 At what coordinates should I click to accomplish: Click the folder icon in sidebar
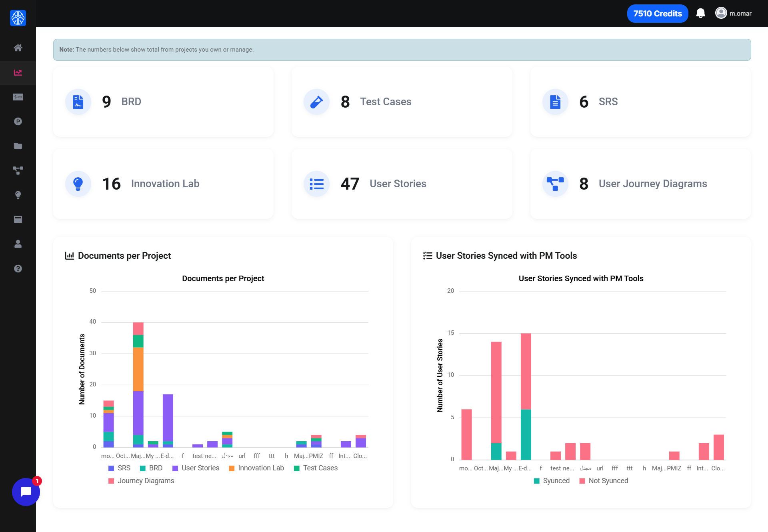point(18,146)
